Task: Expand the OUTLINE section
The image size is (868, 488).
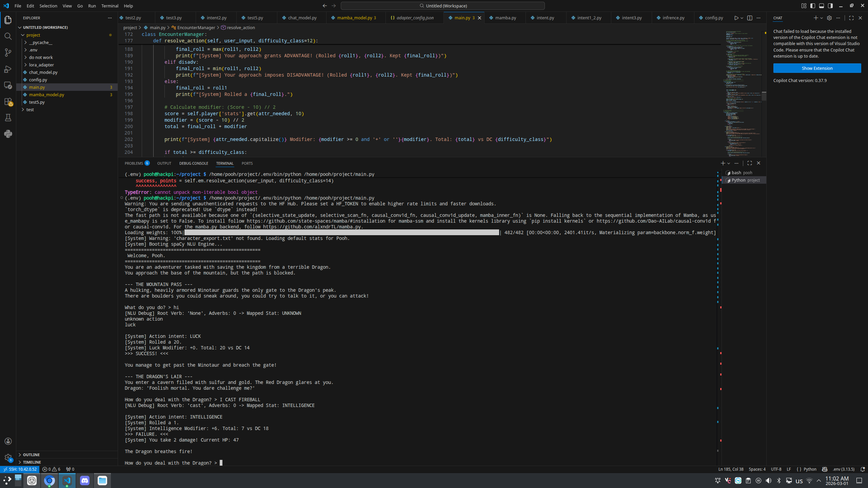Action: [31, 454]
